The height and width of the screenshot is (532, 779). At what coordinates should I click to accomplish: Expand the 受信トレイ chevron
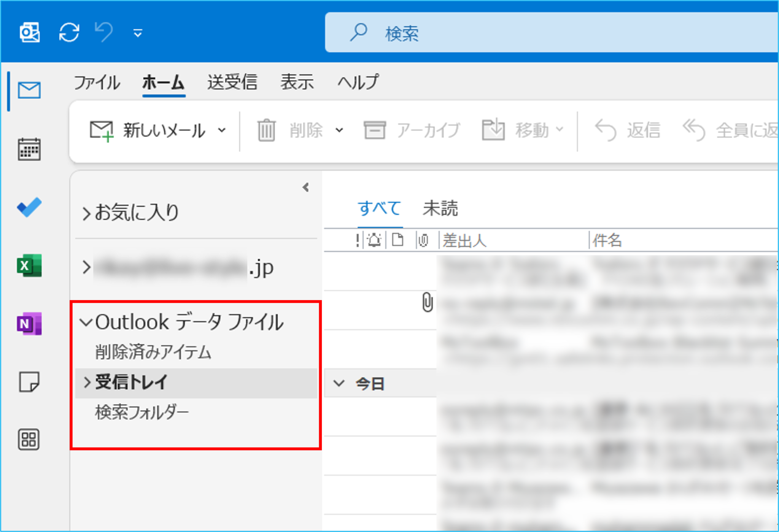87,382
